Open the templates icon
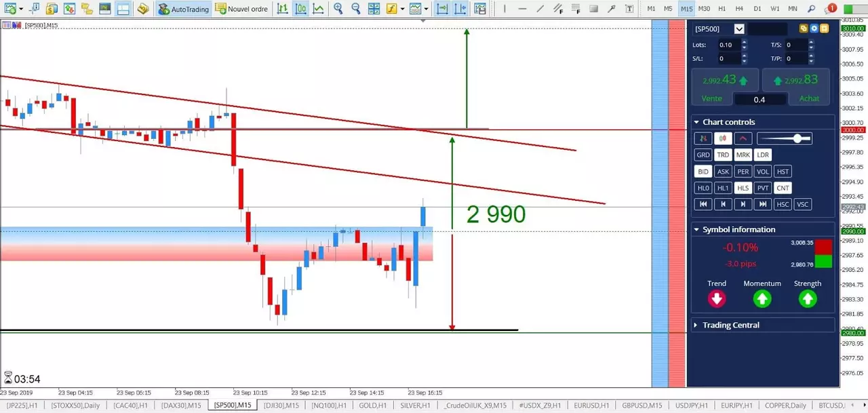This screenshot has height=413, width=868. [x=415, y=9]
